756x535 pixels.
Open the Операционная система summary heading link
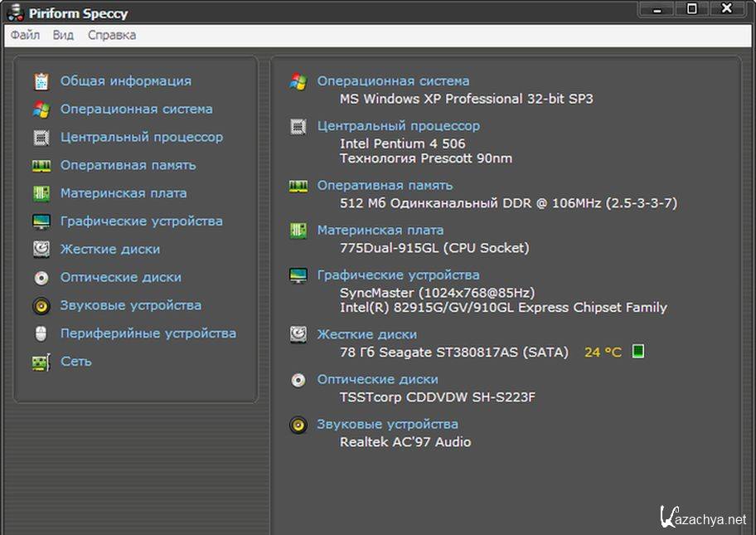click(393, 81)
